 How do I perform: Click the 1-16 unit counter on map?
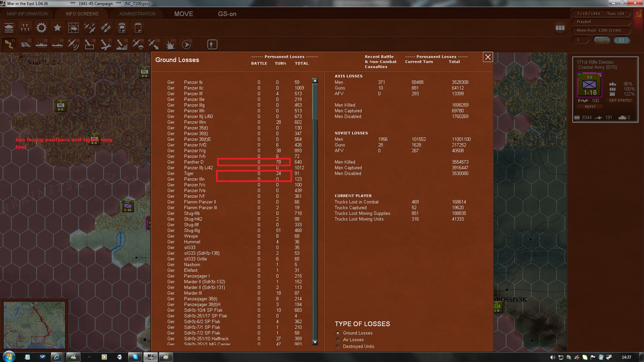pos(127,206)
